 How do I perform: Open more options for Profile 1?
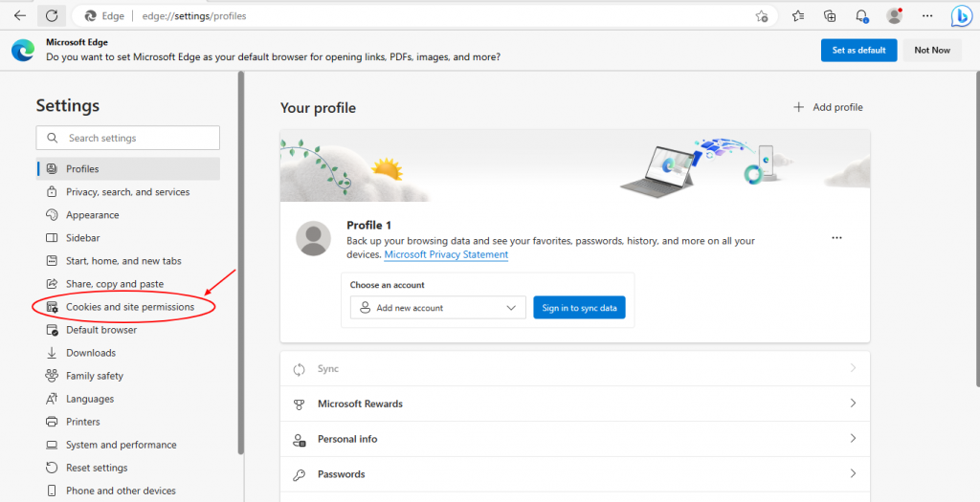[x=837, y=237]
